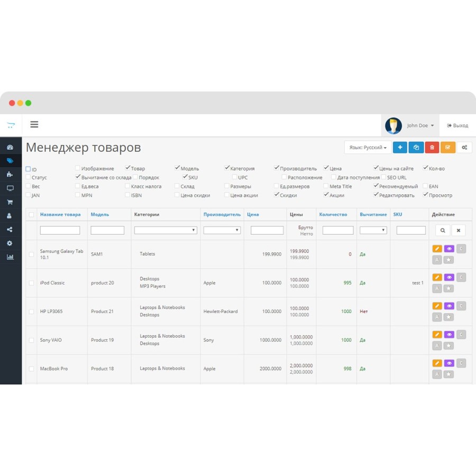Uncheck the Категория column checkbox

tap(227, 168)
